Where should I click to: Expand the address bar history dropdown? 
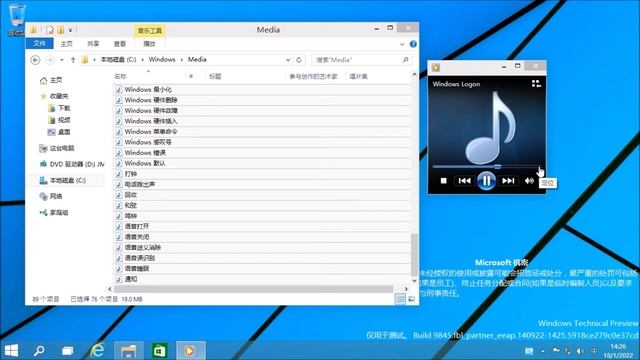click(288, 60)
